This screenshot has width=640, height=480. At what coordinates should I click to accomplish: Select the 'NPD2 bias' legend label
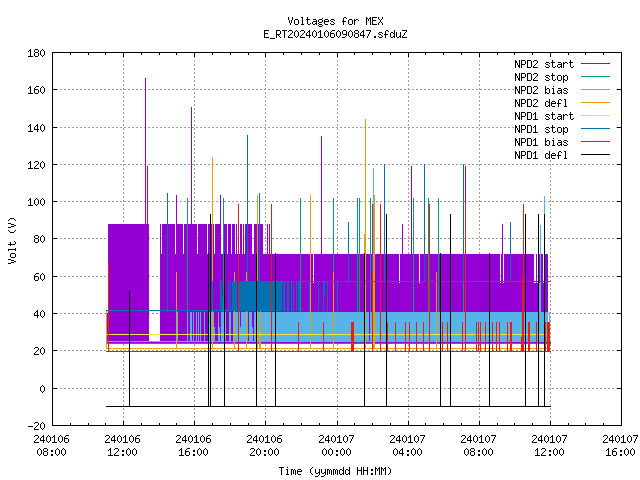[x=541, y=90]
